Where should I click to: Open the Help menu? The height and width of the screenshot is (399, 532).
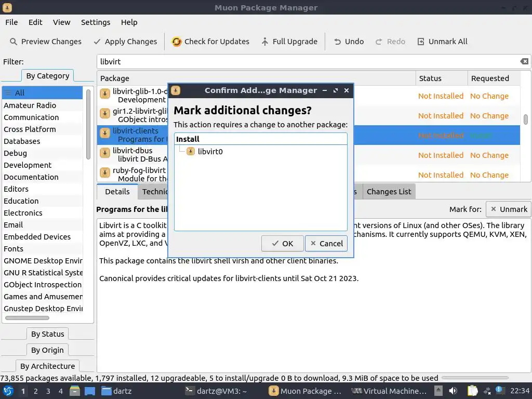coord(129,22)
